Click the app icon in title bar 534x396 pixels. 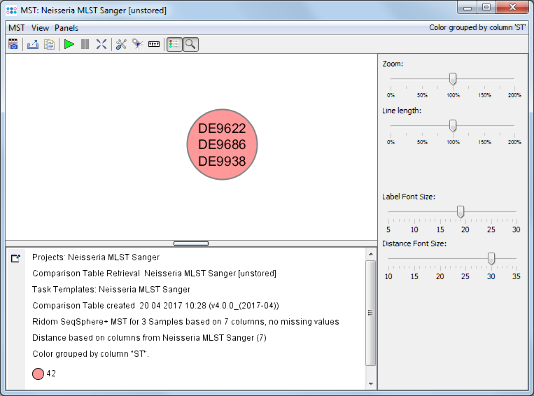click(12, 10)
